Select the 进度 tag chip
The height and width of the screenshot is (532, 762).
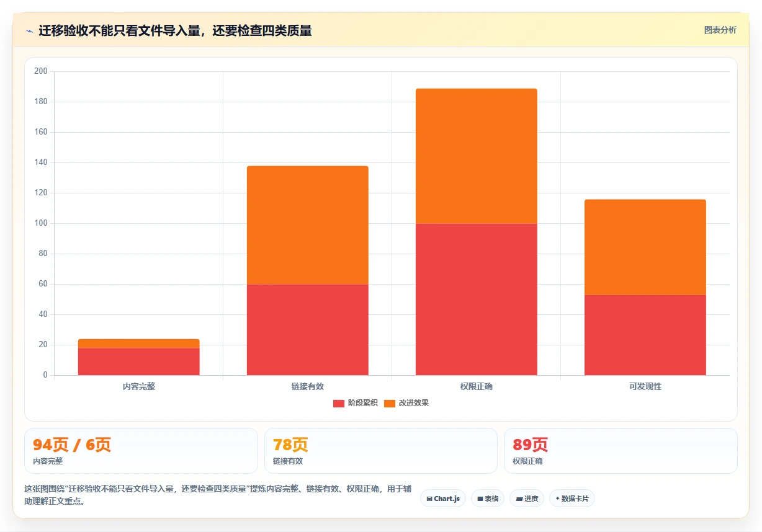[527, 499]
